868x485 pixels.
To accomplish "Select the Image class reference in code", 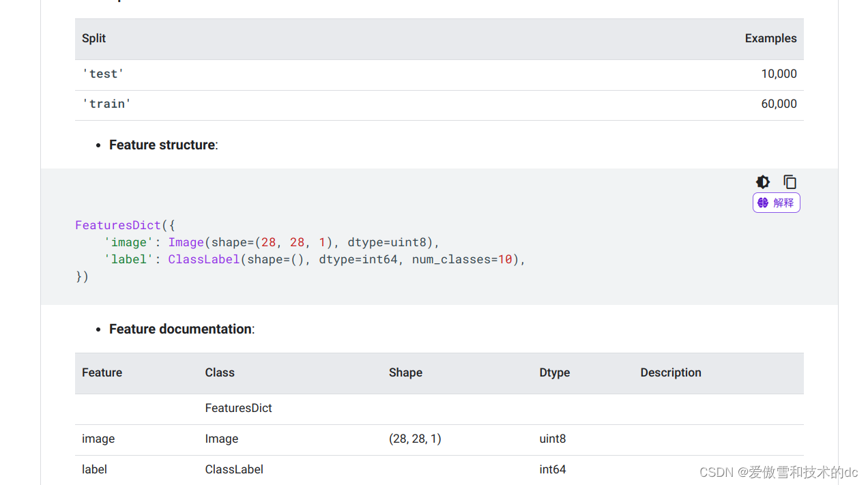I will pos(186,242).
